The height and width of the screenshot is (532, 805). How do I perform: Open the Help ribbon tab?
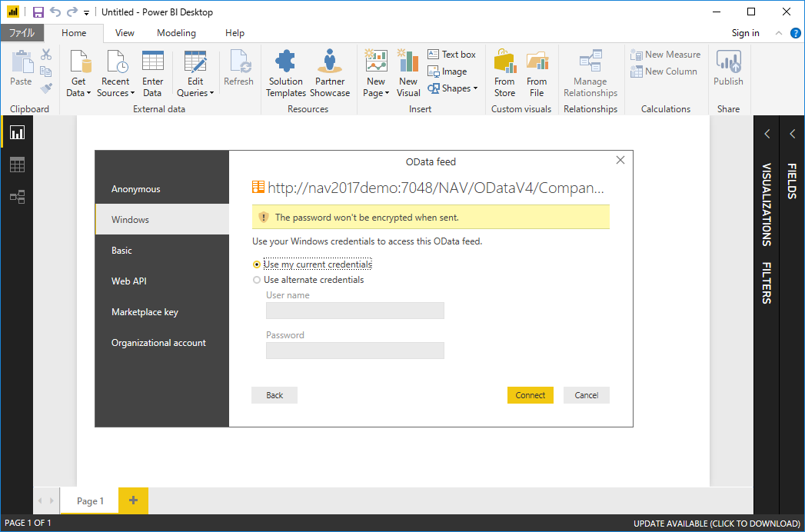coord(235,33)
